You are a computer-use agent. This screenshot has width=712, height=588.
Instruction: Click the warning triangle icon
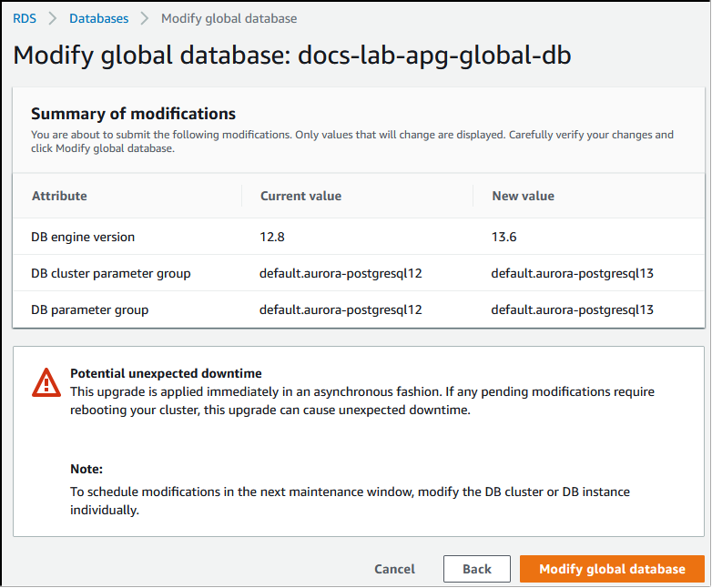point(46,383)
